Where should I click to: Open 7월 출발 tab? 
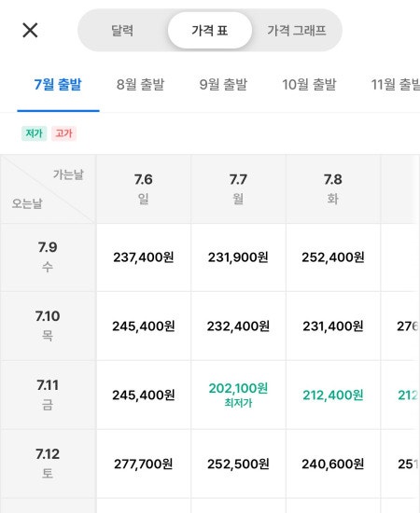[58, 84]
